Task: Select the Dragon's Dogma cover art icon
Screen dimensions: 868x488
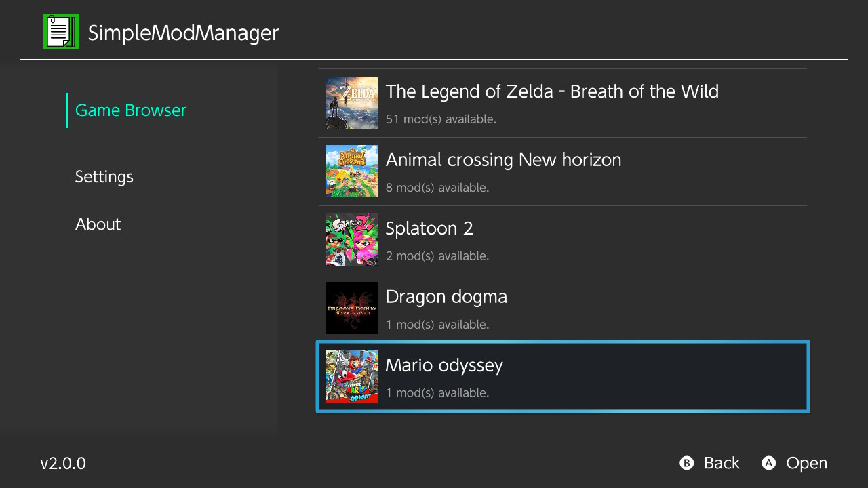Action: 352,308
